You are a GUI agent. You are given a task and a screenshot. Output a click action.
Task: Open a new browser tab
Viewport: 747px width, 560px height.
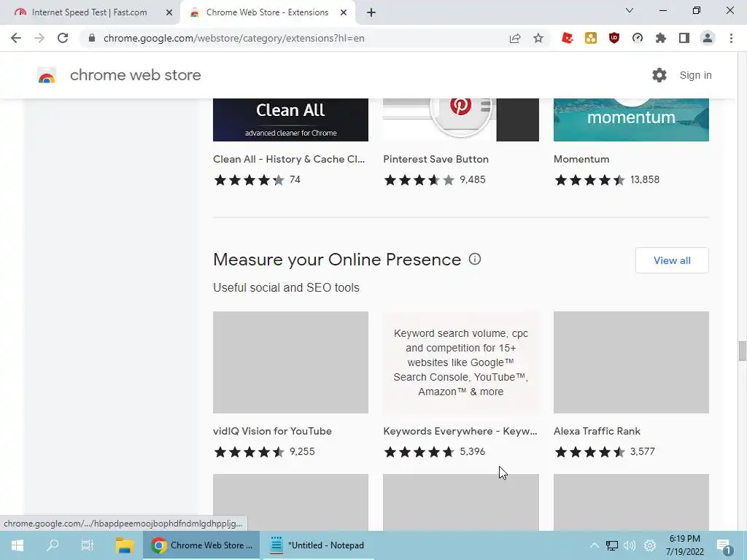[371, 12]
